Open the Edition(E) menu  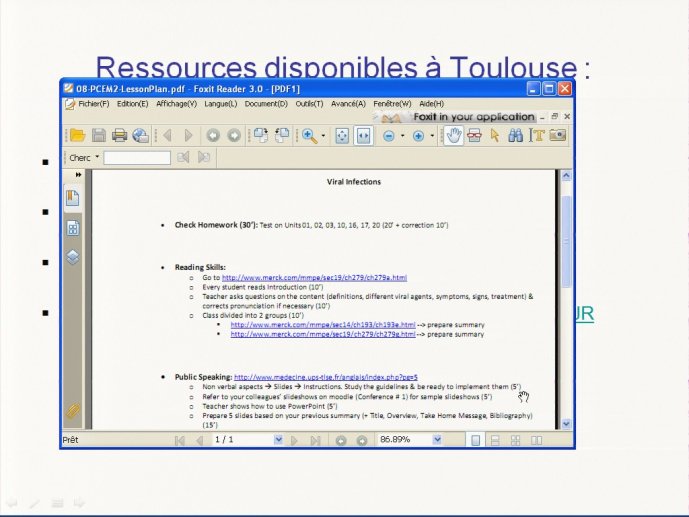point(133,104)
